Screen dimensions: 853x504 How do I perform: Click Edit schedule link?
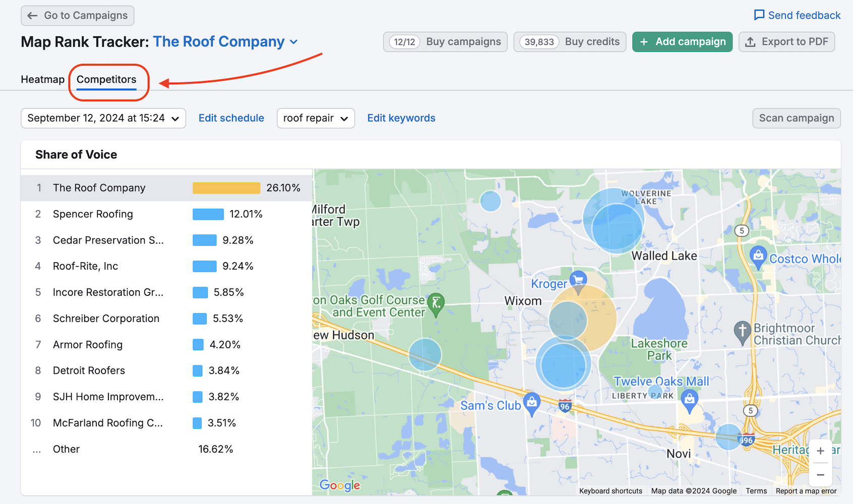231,118
